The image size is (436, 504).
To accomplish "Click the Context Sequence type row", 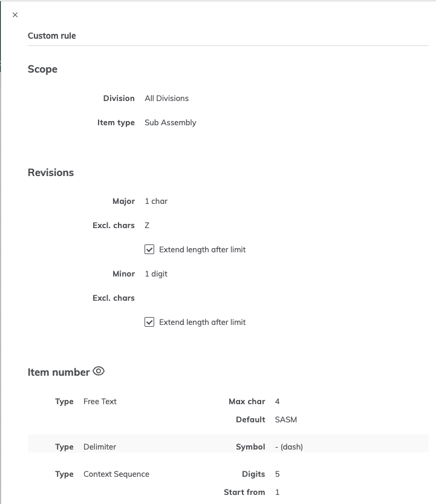I will [x=116, y=474].
